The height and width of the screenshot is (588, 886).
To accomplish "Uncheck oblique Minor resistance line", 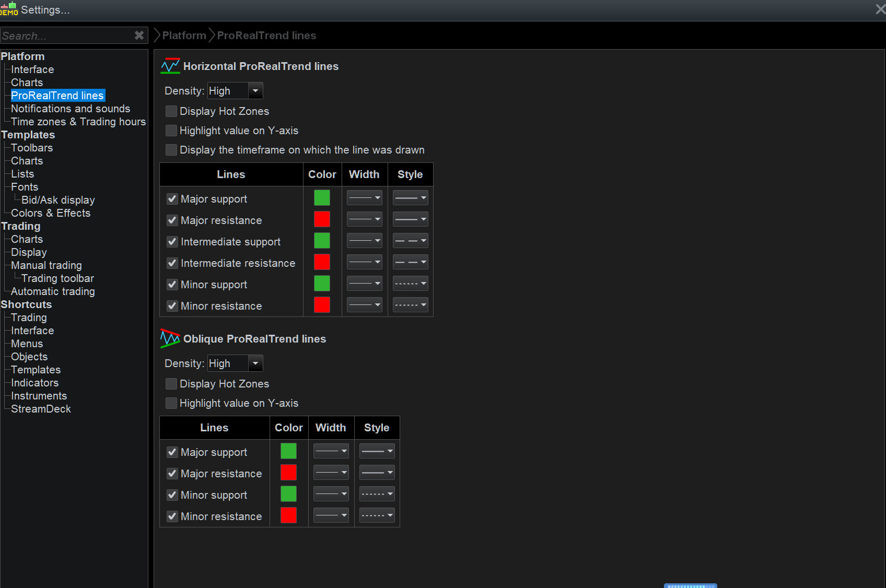I will (172, 516).
